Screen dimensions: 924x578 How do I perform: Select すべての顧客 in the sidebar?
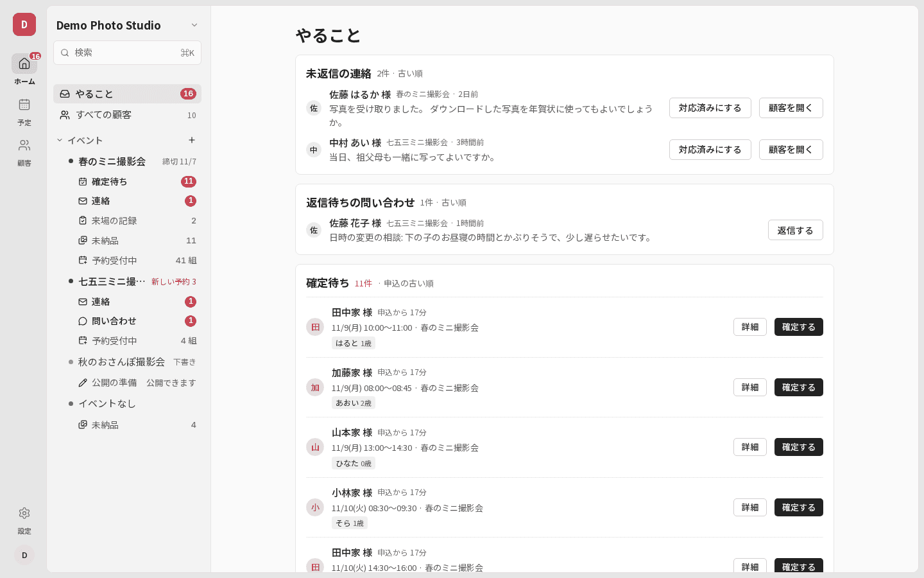click(127, 115)
